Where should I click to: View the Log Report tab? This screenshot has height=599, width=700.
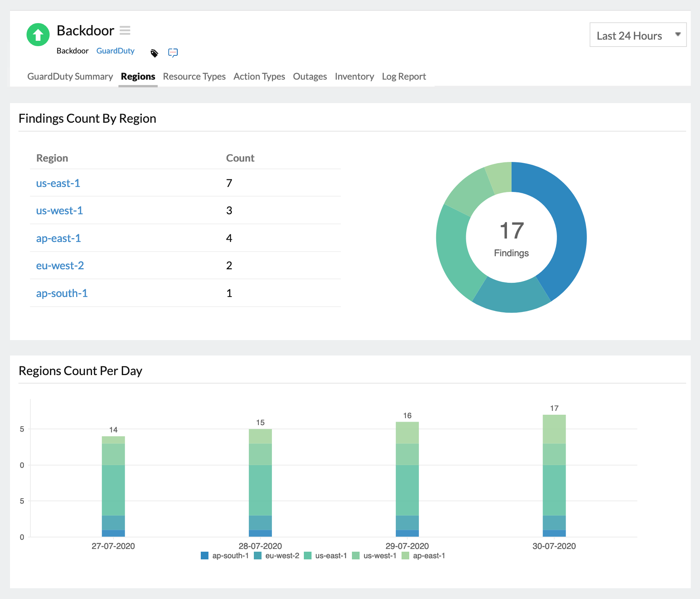[x=403, y=76]
